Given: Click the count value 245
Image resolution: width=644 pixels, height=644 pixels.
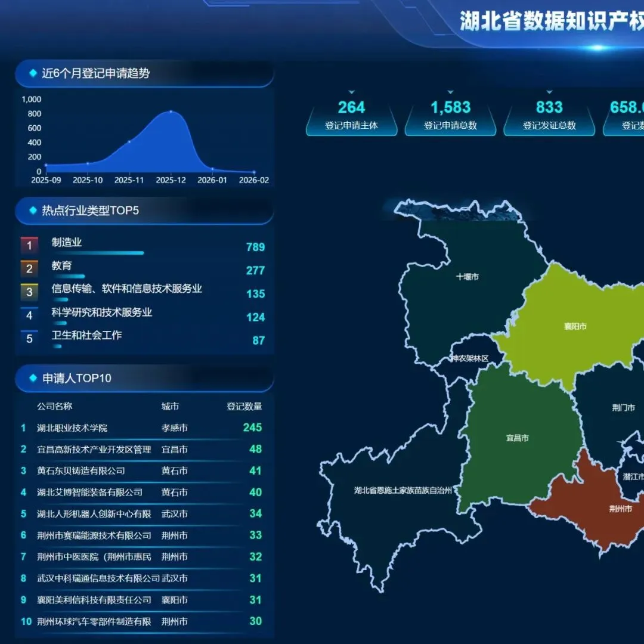Looking at the screenshot, I should point(253,428).
